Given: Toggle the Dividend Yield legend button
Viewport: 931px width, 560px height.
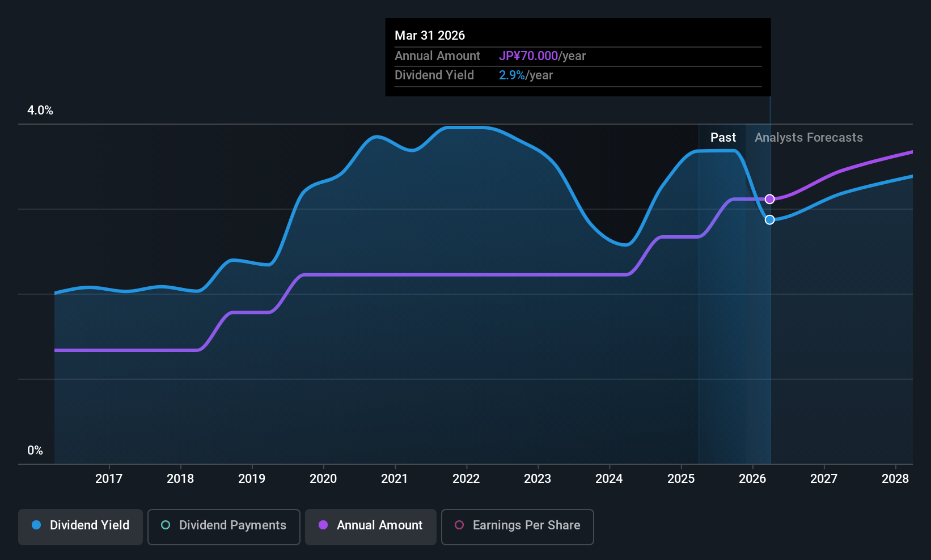Looking at the screenshot, I should point(81,525).
